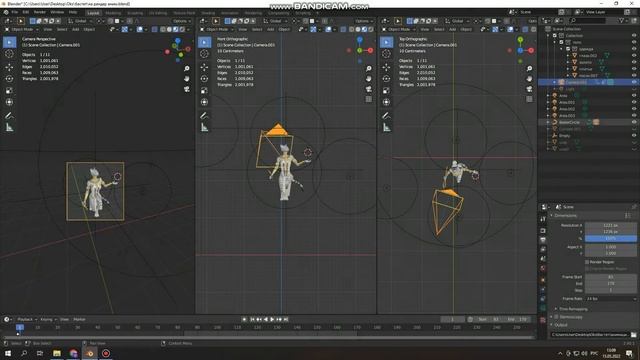Select the Rotate tool in the Camera Perspective viewport

9,78
